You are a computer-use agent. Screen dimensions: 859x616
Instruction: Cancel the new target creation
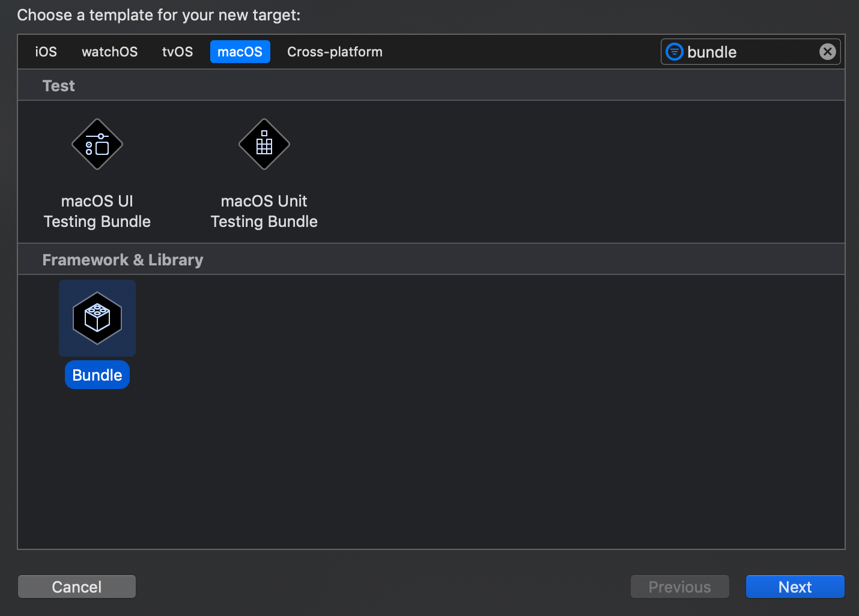coord(76,587)
